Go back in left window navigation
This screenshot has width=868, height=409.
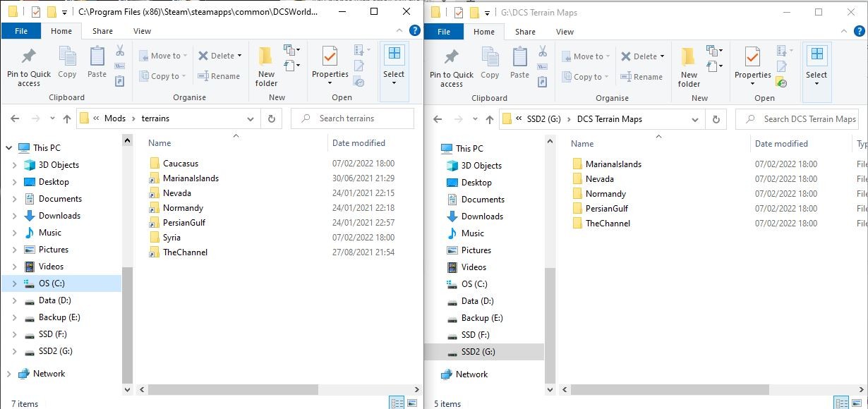15,118
